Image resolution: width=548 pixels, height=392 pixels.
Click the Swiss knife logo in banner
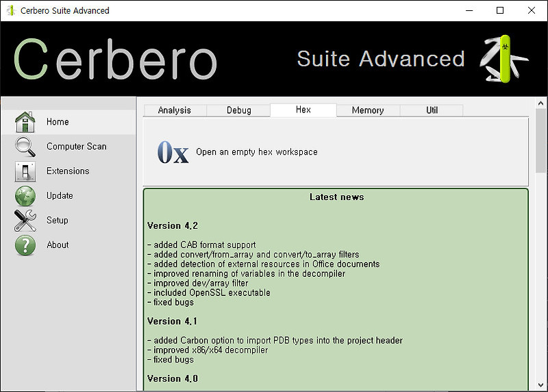point(503,58)
